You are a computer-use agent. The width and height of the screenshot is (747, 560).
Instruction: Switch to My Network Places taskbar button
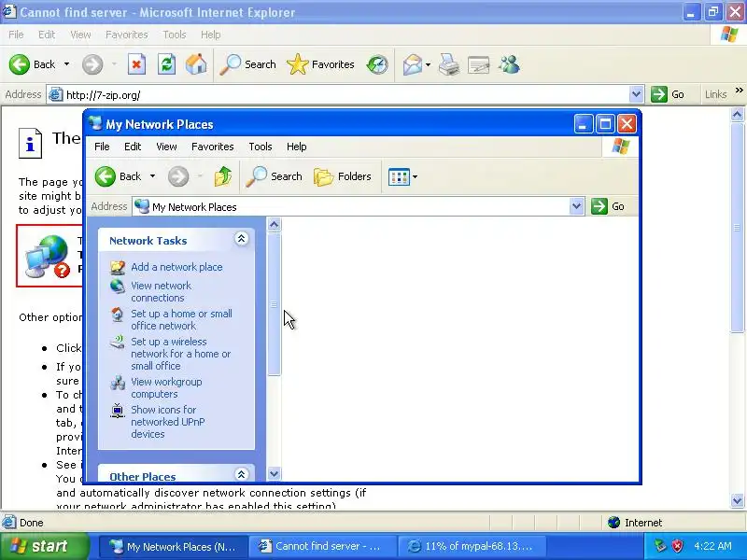(x=174, y=547)
